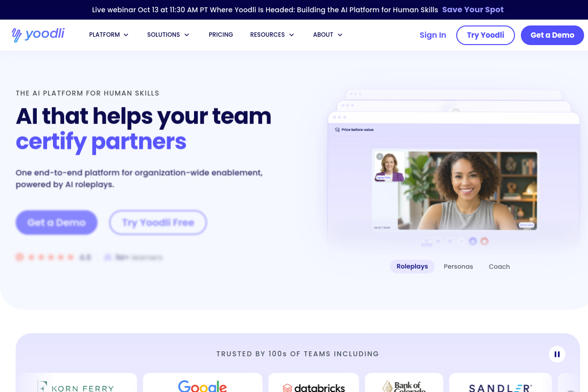Viewport: 588px width, 392px height.
Task: Click the 'certify partners' headline text
Action: pos(101,142)
